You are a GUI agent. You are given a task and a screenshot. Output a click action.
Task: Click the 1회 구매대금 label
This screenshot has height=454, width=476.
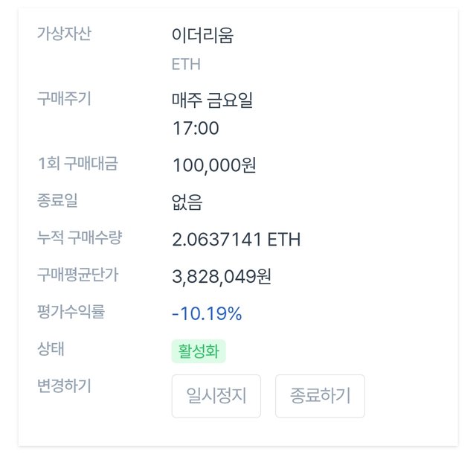[x=77, y=164]
